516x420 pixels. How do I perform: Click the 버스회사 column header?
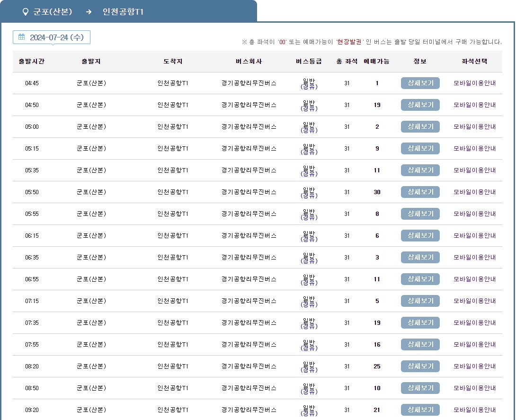coord(249,61)
